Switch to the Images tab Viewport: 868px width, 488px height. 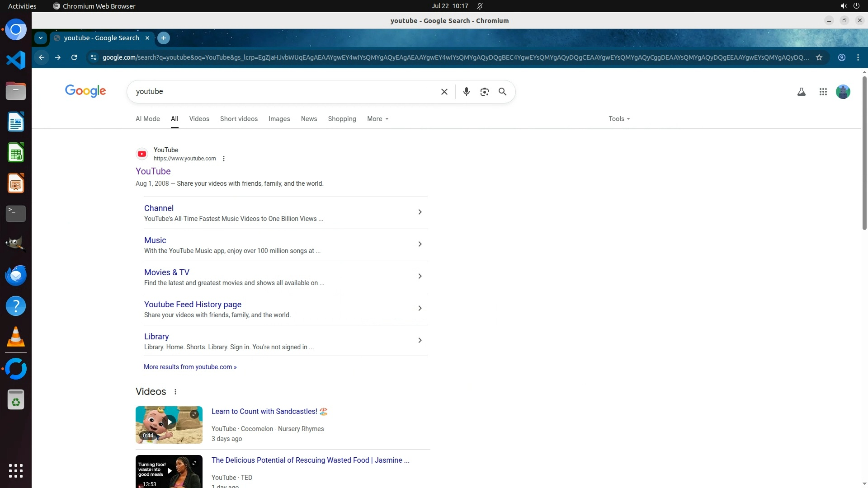279,119
